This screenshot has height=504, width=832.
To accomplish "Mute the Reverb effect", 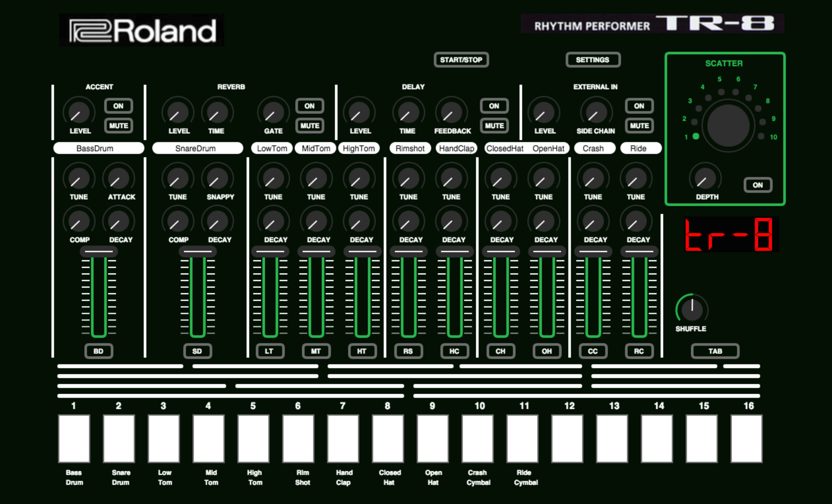I will click(309, 126).
